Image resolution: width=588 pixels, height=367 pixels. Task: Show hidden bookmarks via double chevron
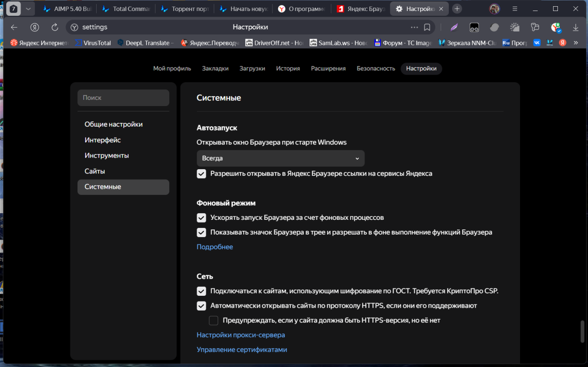point(576,43)
